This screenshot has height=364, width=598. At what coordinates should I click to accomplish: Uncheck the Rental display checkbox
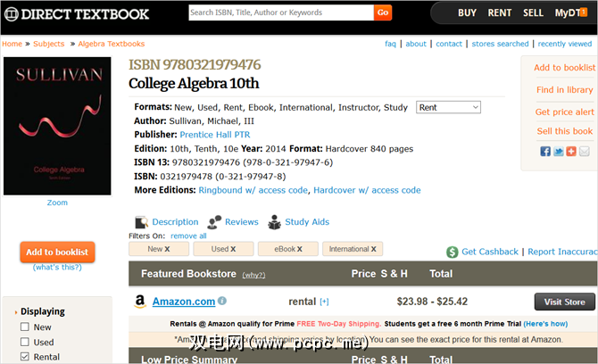[x=25, y=357]
